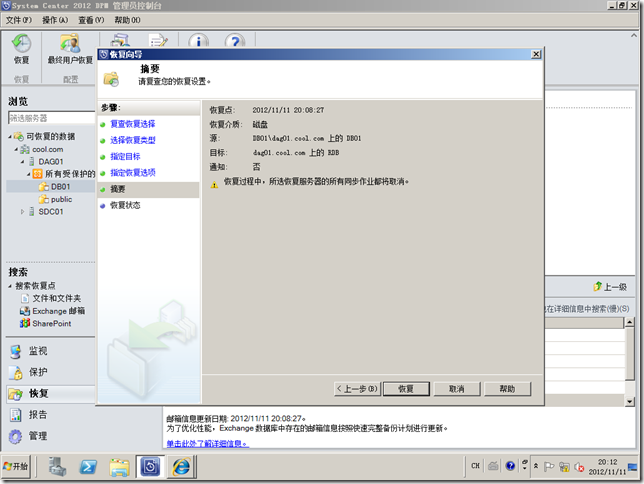Image resolution: width=644 pixels, height=484 pixels.
Task: Click the 上一步(B) back button
Action: [357, 389]
